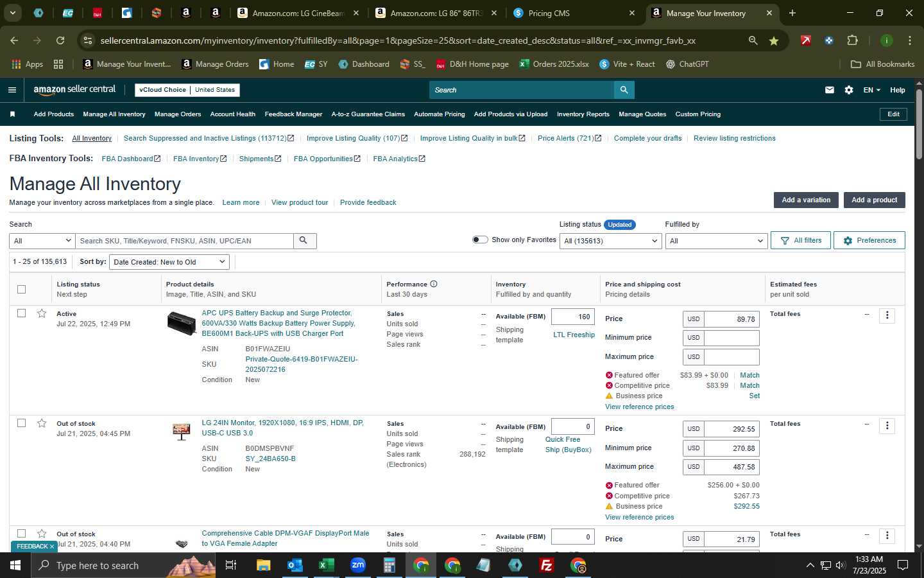Click APC UPS available quantity field 160
Viewport: 924px width, 578px height.
(x=573, y=317)
